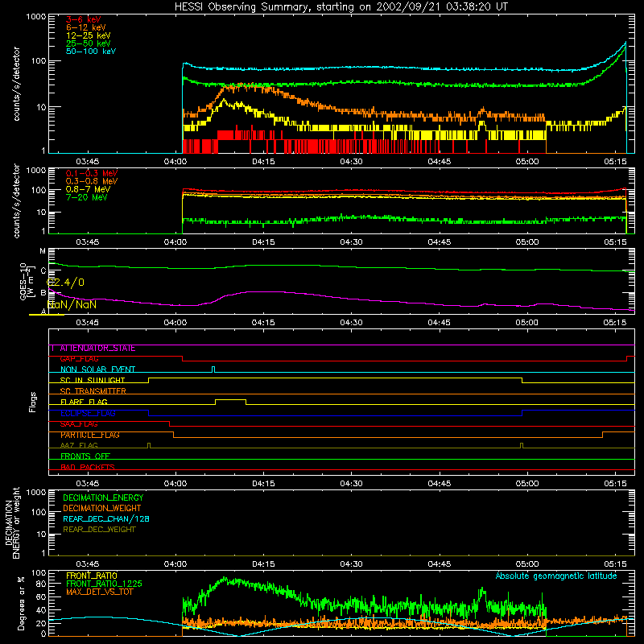The image size is (644, 644).
Task: Select the ATTENUATOR_STATE flag label
Action: pyautogui.click(x=97, y=349)
